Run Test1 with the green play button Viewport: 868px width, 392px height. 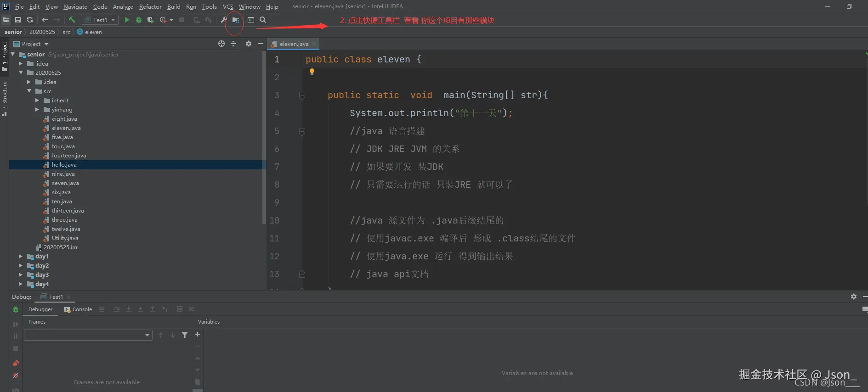(x=127, y=20)
